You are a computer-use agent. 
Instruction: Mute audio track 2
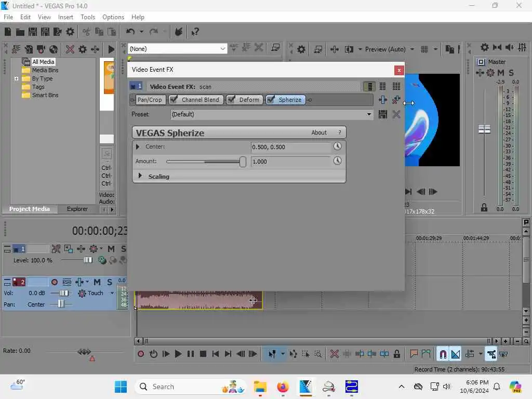(97, 282)
